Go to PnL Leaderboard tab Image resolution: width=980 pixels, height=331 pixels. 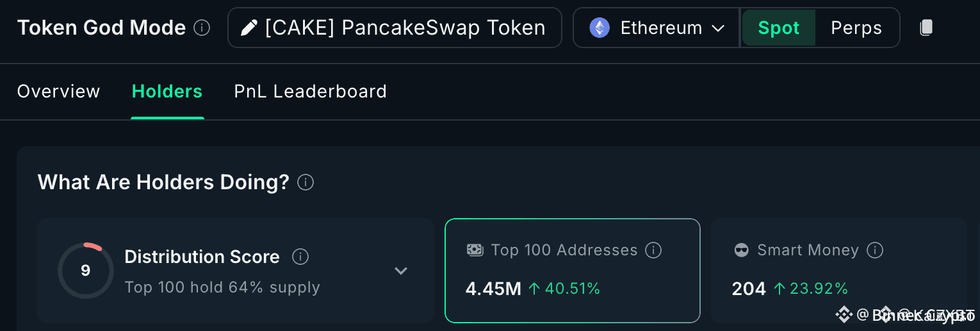(310, 92)
